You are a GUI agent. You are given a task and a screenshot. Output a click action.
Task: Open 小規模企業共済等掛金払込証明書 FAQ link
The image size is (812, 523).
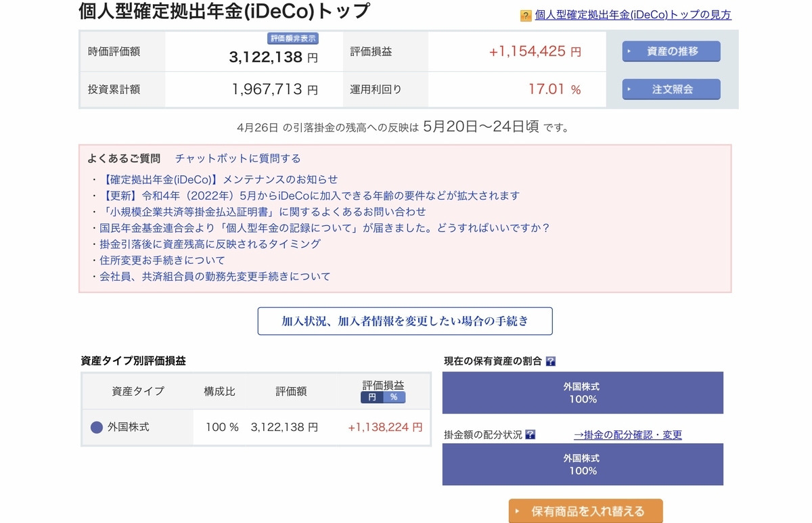click(x=263, y=212)
